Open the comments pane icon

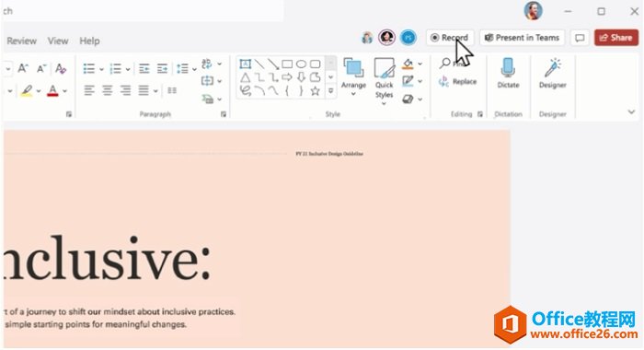click(x=580, y=38)
